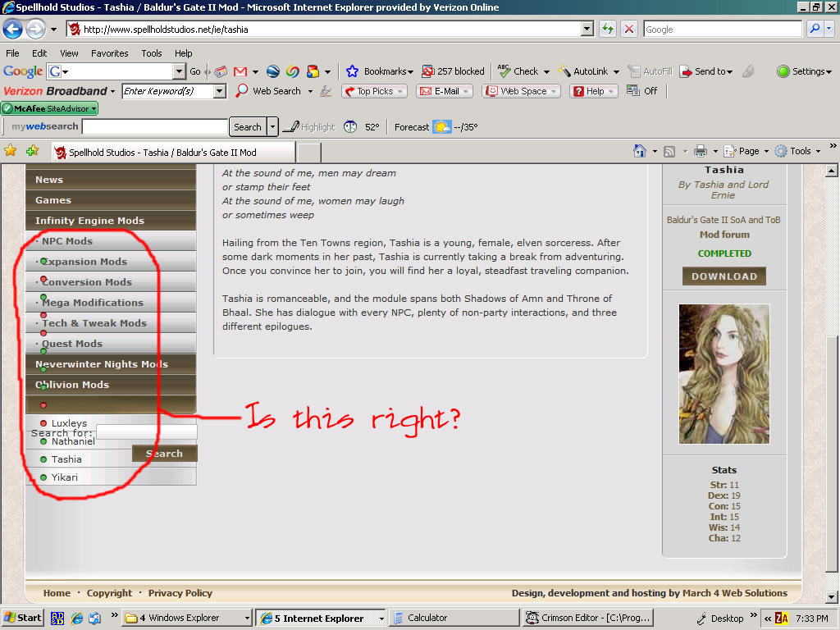
Task: Select the Spellhold Studios Tashia browser tab
Action: point(174,152)
